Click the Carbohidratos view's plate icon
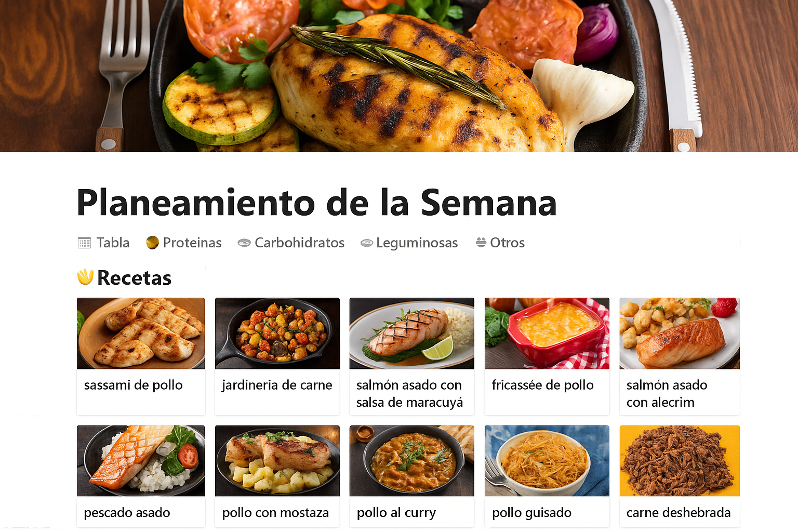798x532 pixels. [x=244, y=243]
